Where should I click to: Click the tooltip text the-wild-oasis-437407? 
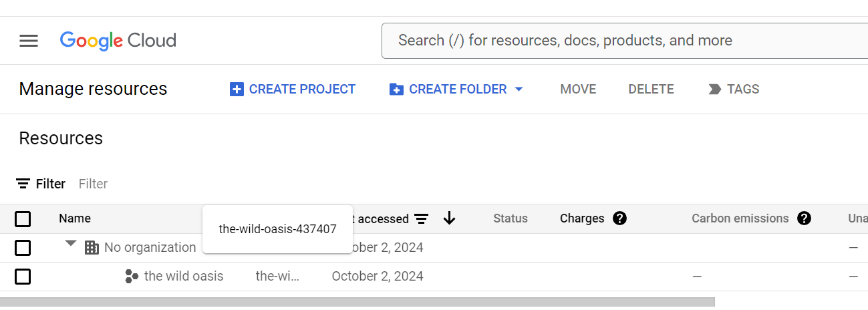pos(277,229)
